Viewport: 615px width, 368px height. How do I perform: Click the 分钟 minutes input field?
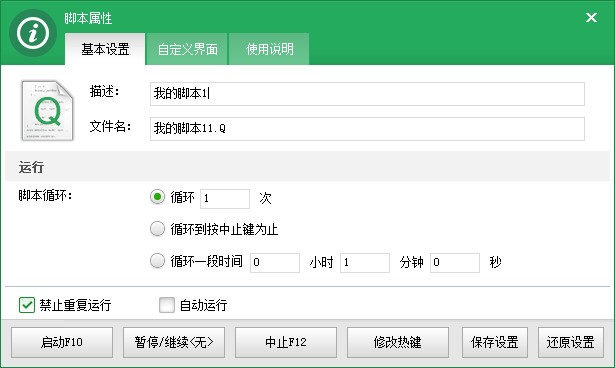coord(365,262)
